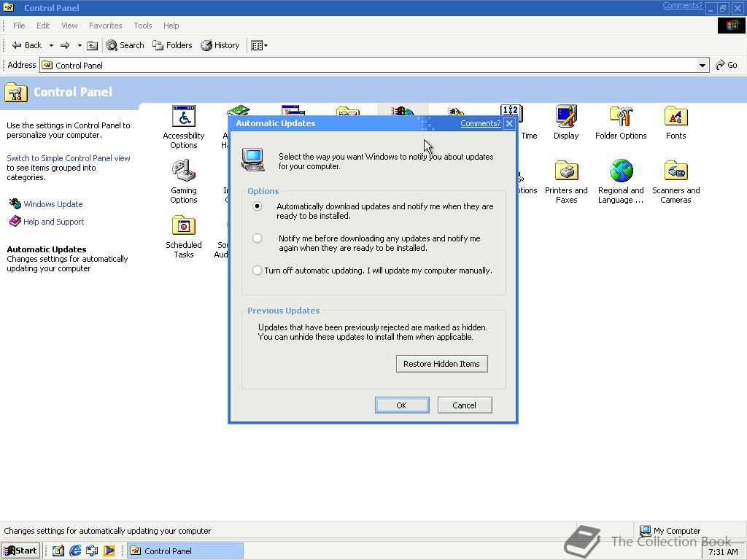
Task: Click the Windows flag throbber icon
Action: point(731,26)
